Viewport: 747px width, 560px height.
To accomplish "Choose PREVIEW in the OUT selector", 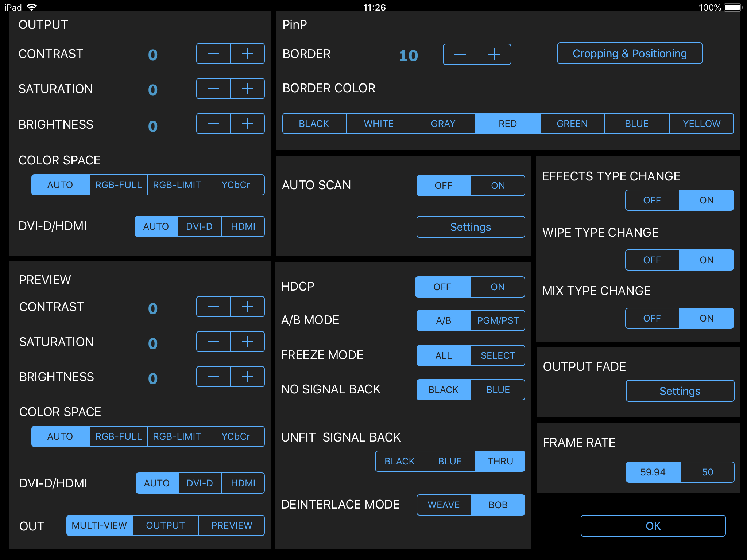I will [232, 526].
